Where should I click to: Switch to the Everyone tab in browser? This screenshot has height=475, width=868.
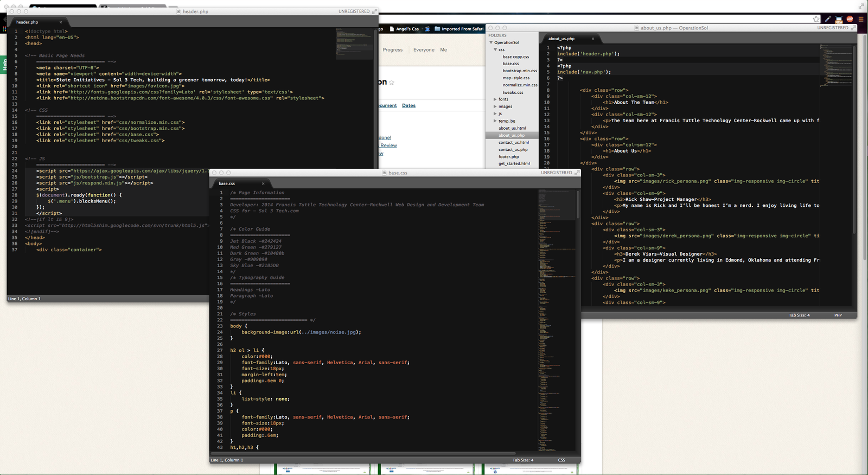pyautogui.click(x=424, y=49)
